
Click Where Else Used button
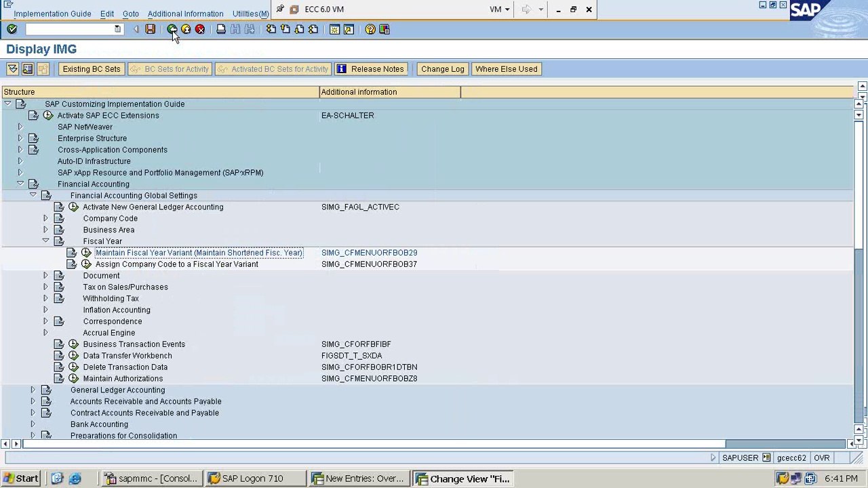pos(507,68)
